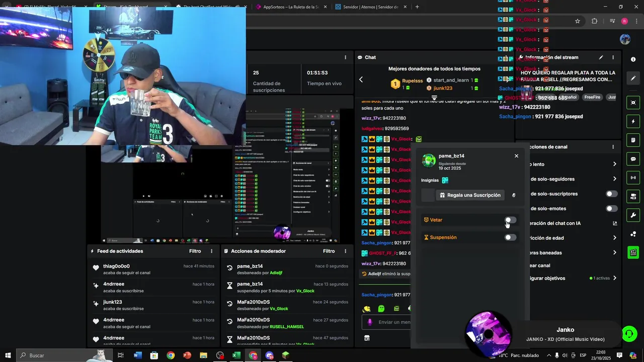Click the FreeFire stream tag

(x=592, y=97)
